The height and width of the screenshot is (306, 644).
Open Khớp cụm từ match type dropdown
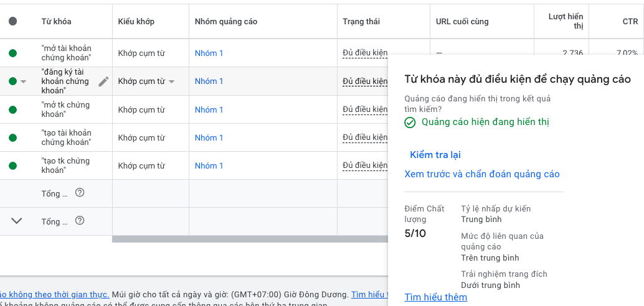[171, 81]
